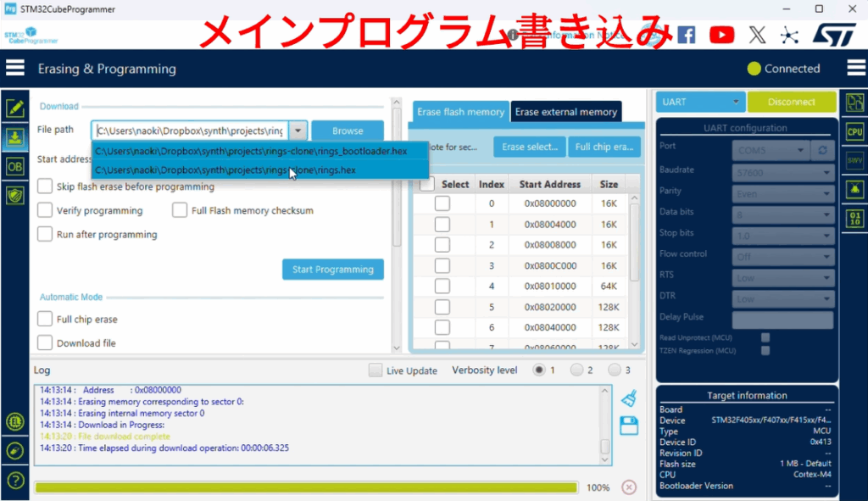Click the Delay Pulse field
Image resolution: width=868 pixels, height=501 pixels.
(782, 320)
